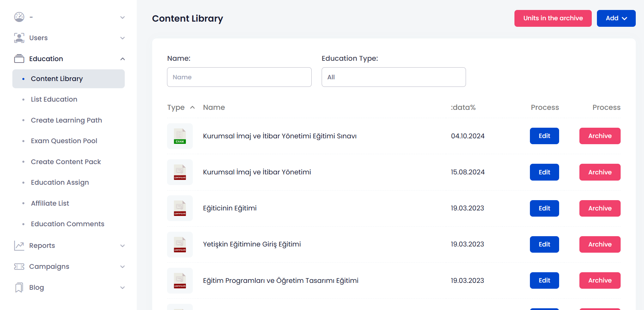Archive Yetişkin Eğitimine Giriş Eğitimi
644x310 pixels.
click(600, 244)
